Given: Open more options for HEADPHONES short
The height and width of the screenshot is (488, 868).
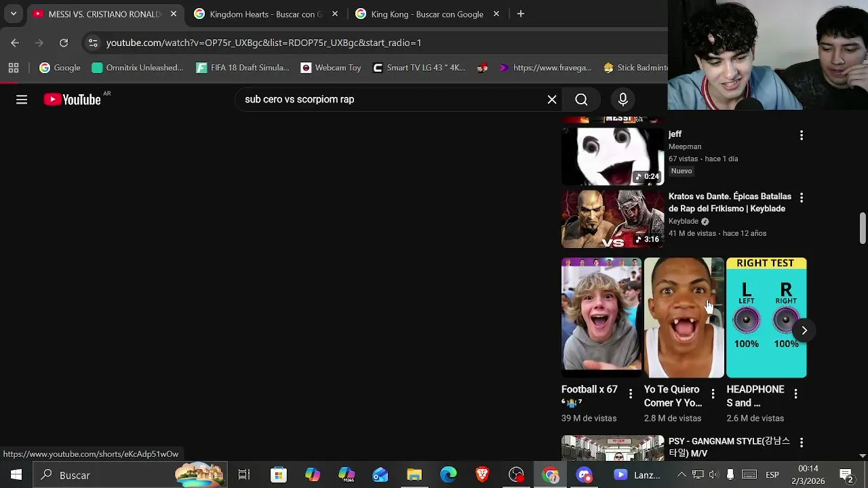Looking at the screenshot, I should (795, 394).
